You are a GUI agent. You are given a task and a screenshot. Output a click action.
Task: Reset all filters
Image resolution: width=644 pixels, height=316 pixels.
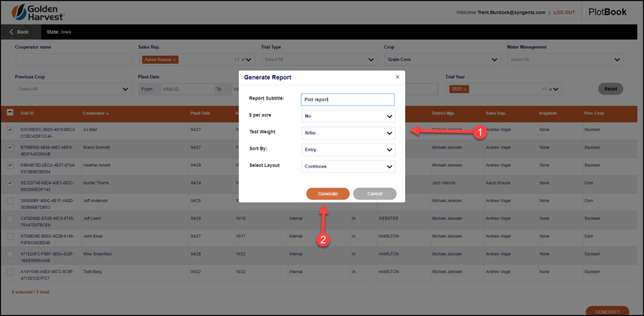[611, 89]
